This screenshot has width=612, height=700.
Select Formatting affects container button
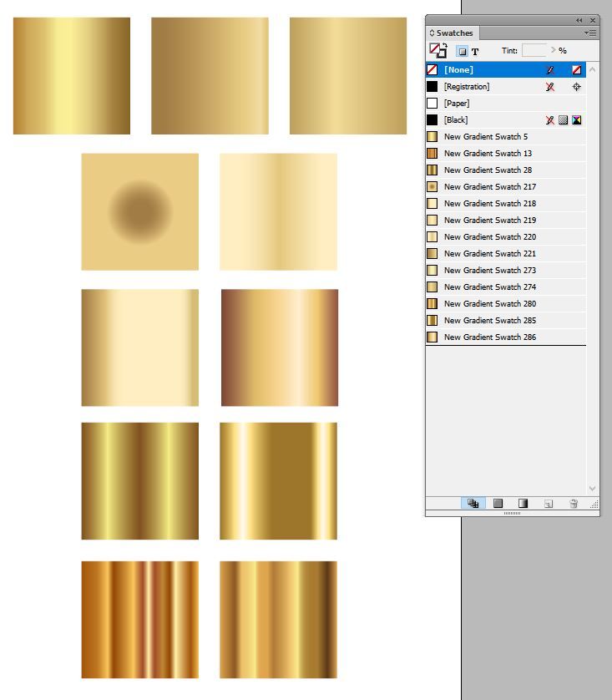(x=462, y=51)
